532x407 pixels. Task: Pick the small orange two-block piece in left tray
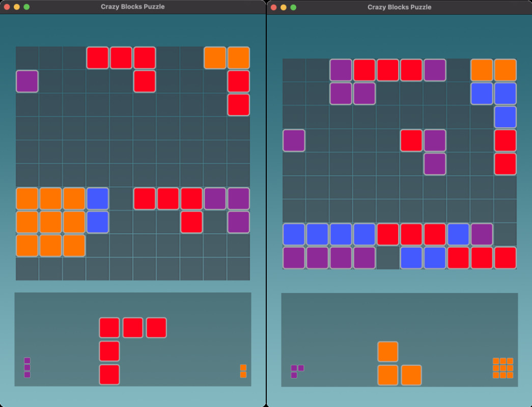coord(243,371)
